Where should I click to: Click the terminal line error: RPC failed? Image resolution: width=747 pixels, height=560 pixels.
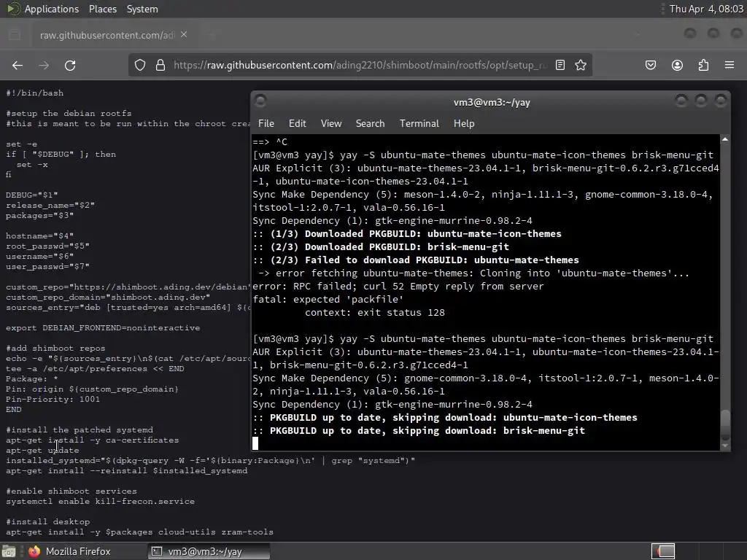pyautogui.click(x=398, y=286)
